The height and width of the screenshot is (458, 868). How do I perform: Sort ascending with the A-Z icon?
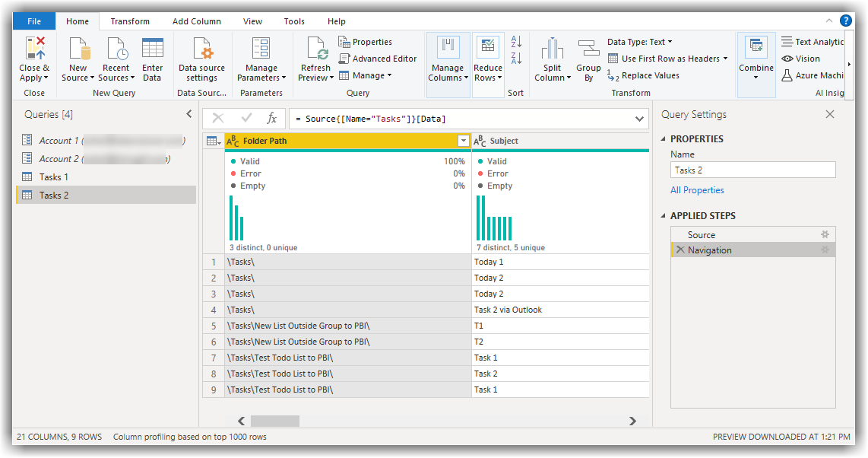(x=516, y=42)
